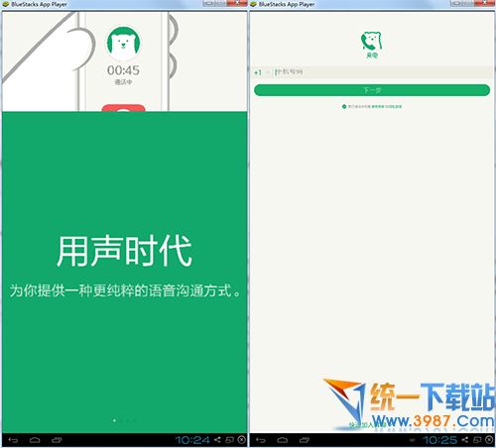The height and width of the screenshot is (448, 496).
Task: Open recent apps in left player
Action: tap(57, 440)
